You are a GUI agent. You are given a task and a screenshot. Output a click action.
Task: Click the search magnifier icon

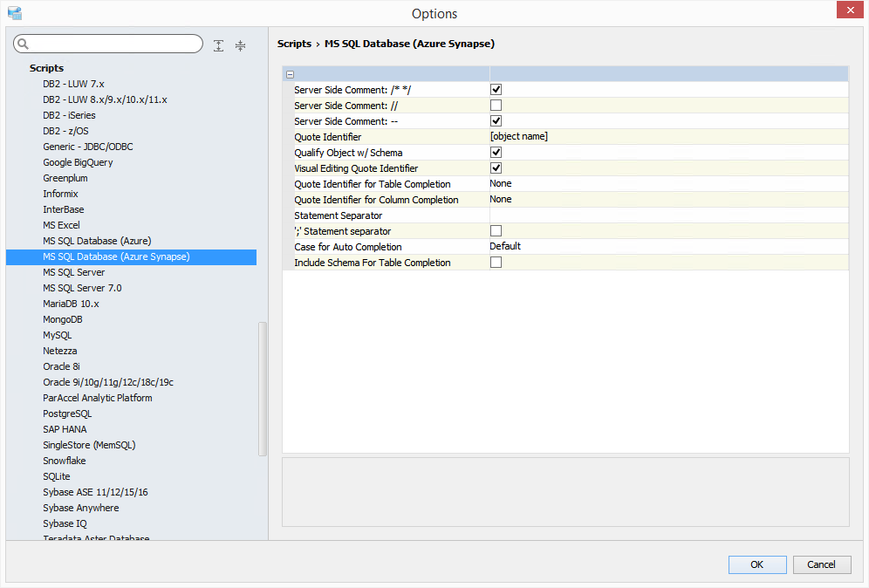24,44
